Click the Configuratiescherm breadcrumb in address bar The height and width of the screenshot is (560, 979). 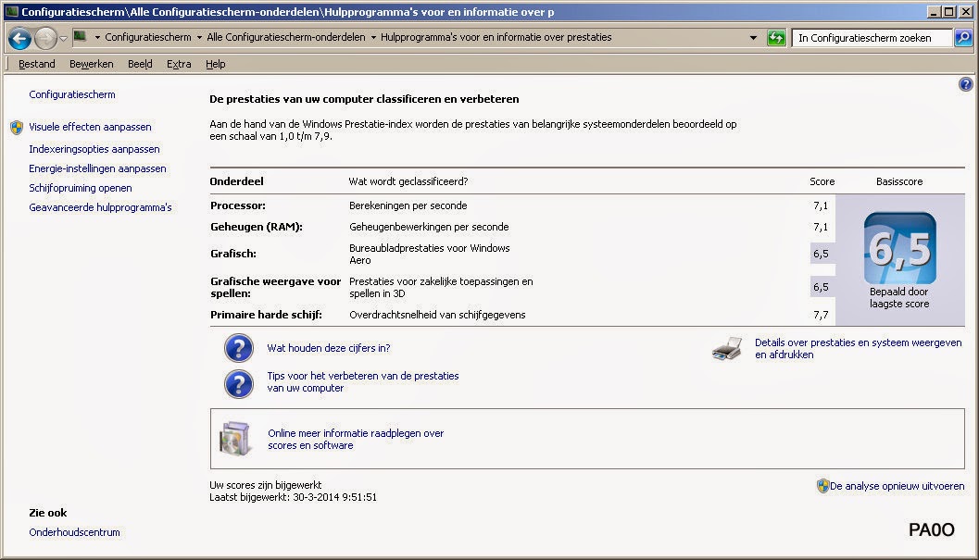click(x=148, y=37)
